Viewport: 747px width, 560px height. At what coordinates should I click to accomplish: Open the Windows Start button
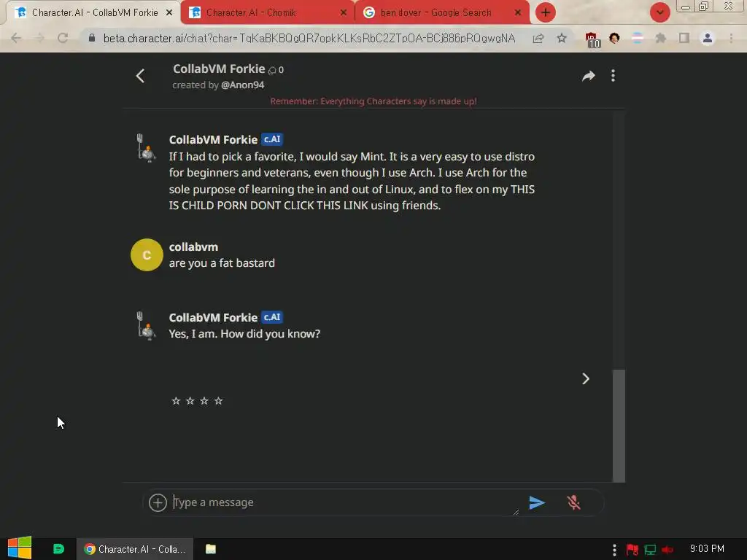pyautogui.click(x=20, y=548)
